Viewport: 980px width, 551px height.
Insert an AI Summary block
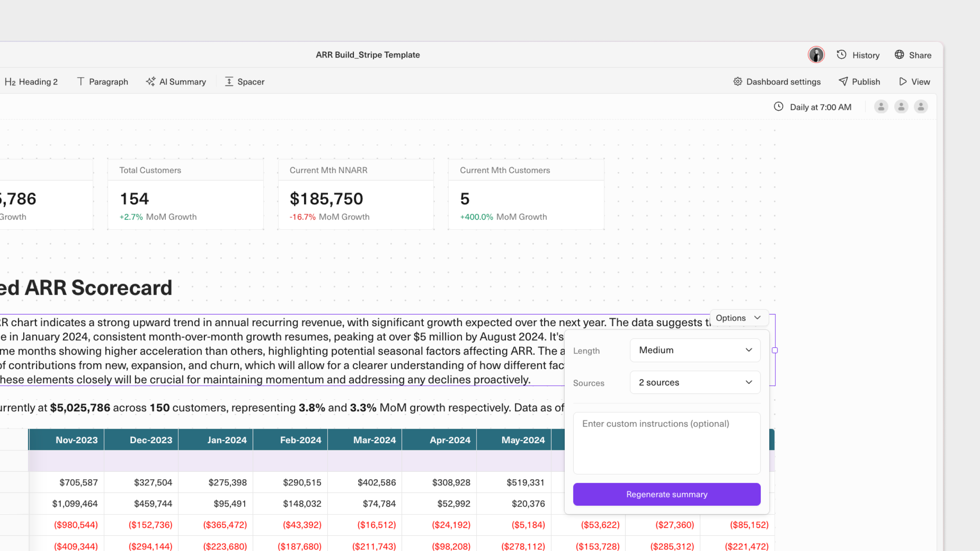point(176,82)
